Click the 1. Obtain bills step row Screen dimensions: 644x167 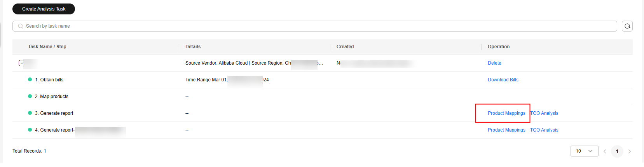323,80
